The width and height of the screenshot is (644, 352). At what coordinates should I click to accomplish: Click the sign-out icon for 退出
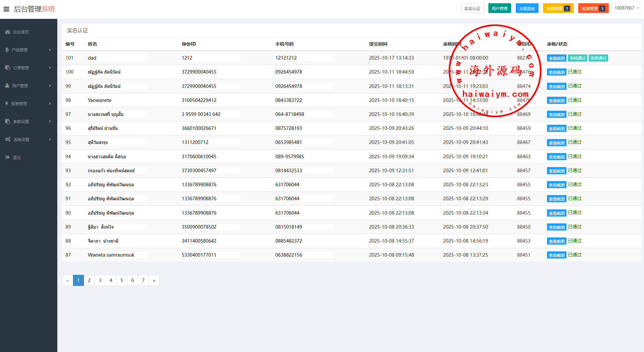(x=7, y=157)
